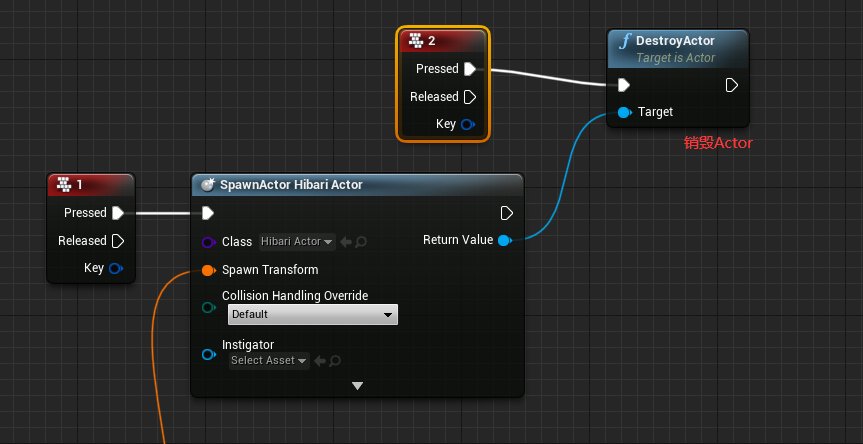Screen dimensions: 863x444
Task: Open the Hibari Actor class dropdown
Action: (x=297, y=242)
